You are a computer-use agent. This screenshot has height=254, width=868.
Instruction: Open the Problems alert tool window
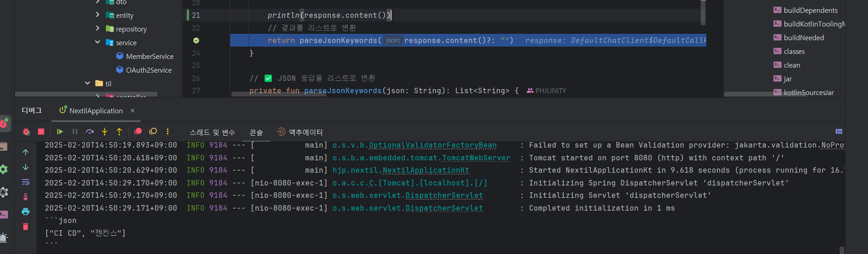point(4,238)
